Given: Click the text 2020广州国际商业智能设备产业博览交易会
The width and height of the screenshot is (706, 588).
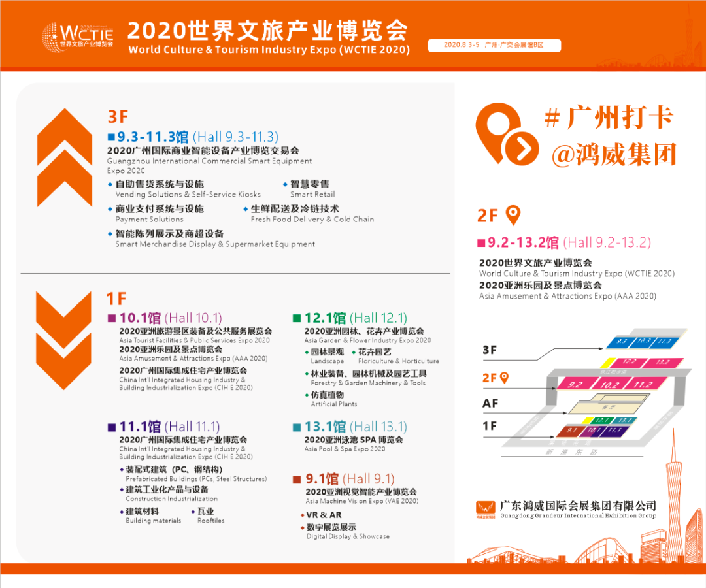Looking at the screenshot, I should [203, 150].
